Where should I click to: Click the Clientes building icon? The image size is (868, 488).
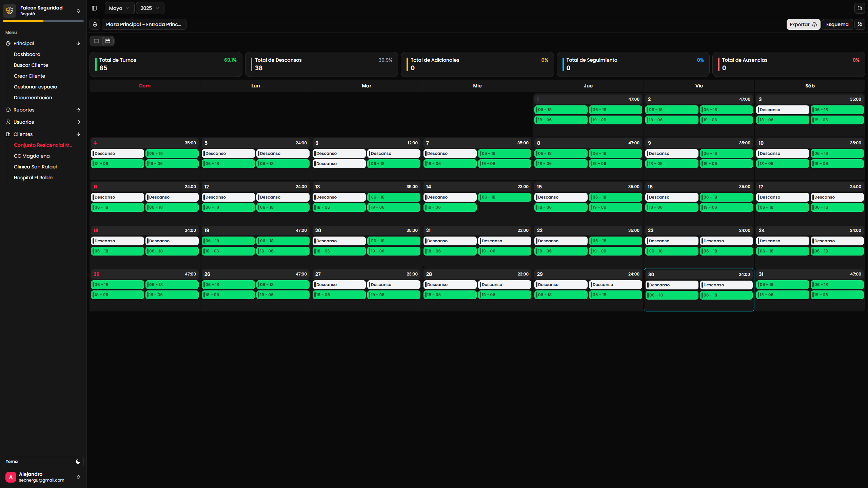[x=8, y=134]
